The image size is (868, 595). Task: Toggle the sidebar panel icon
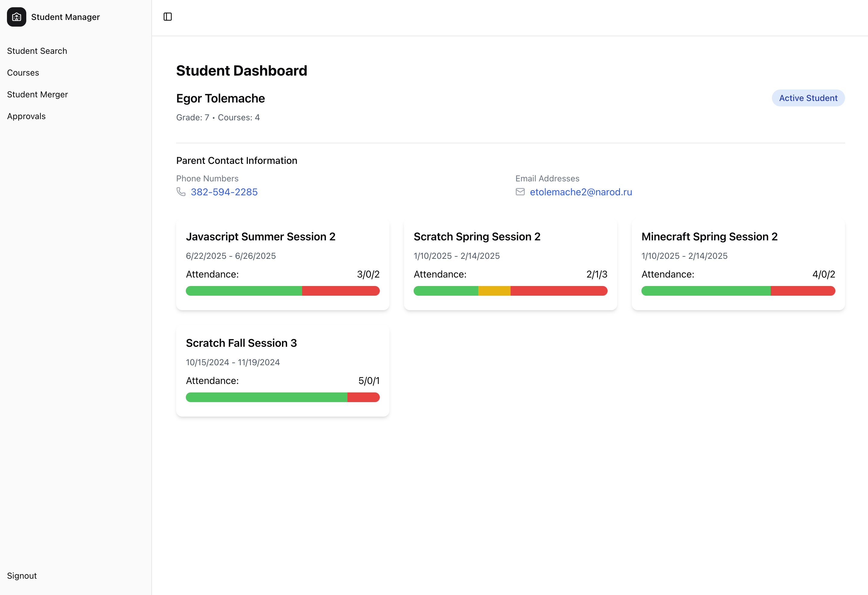point(168,17)
